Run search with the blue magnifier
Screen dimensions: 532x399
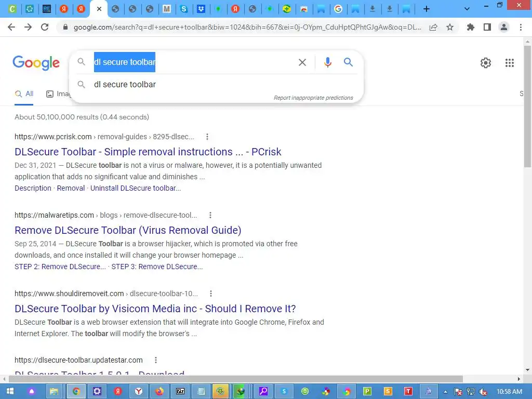point(348,62)
